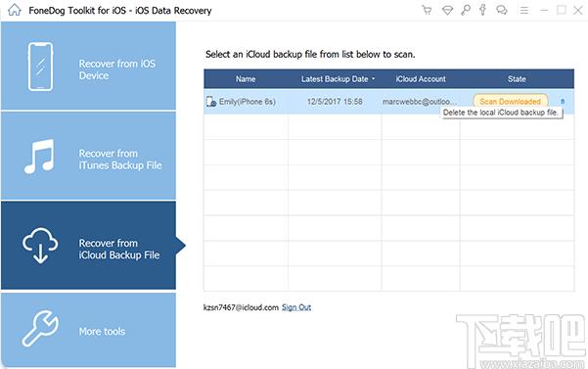Screen dimensions: 588x369
Task: Go to the home screen icon
Action: pyautogui.click(x=15, y=10)
